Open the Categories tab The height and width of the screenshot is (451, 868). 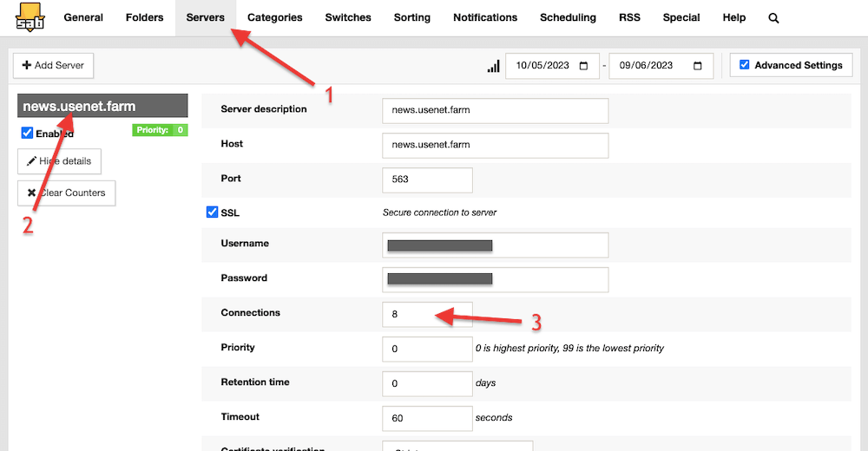[274, 17]
